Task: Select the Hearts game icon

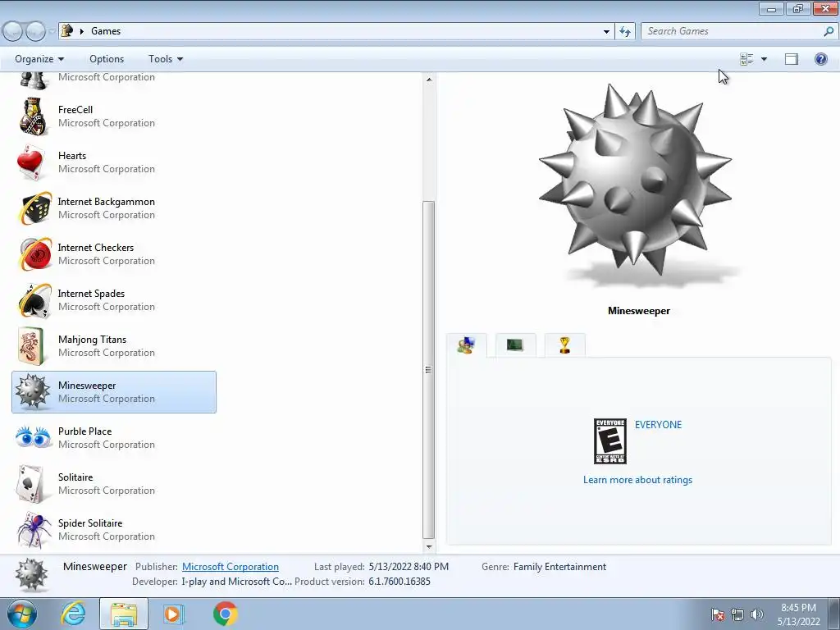Action: point(30,162)
